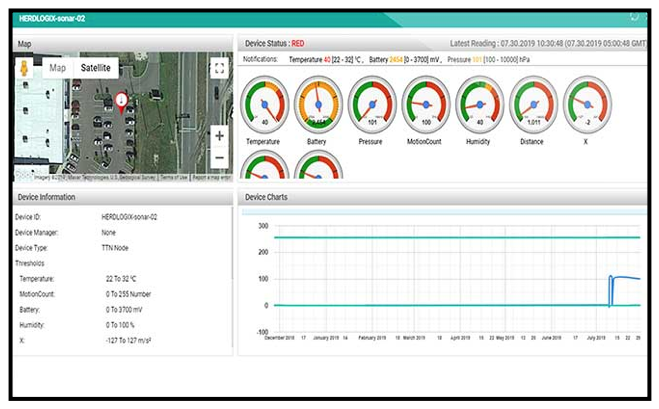Toggle fullscreen view of the map

pyautogui.click(x=220, y=68)
